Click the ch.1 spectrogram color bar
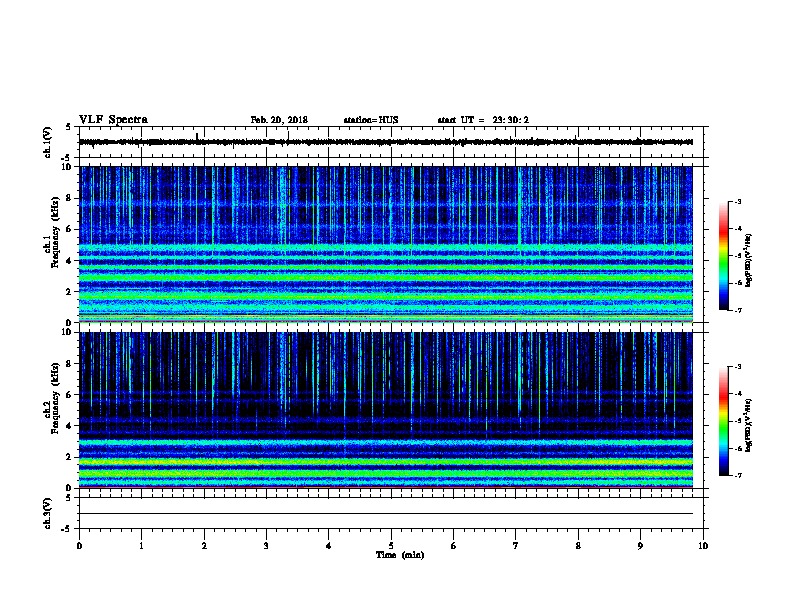 pos(723,256)
